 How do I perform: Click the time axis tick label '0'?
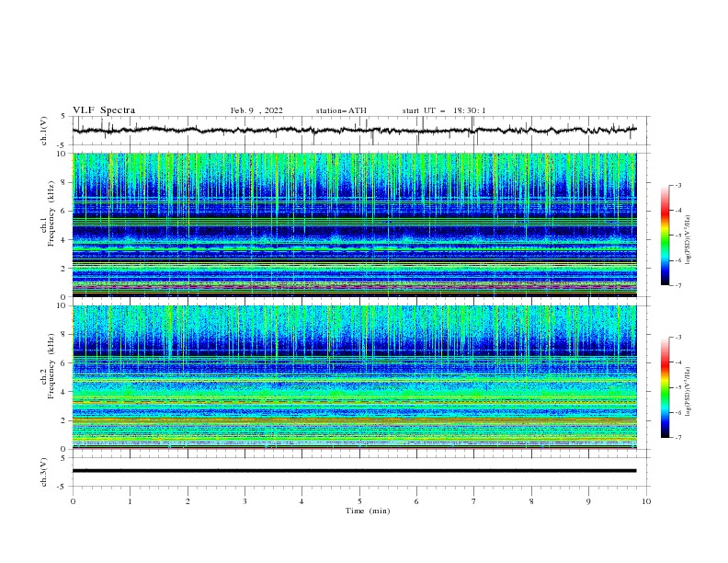click(x=73, y=501)
